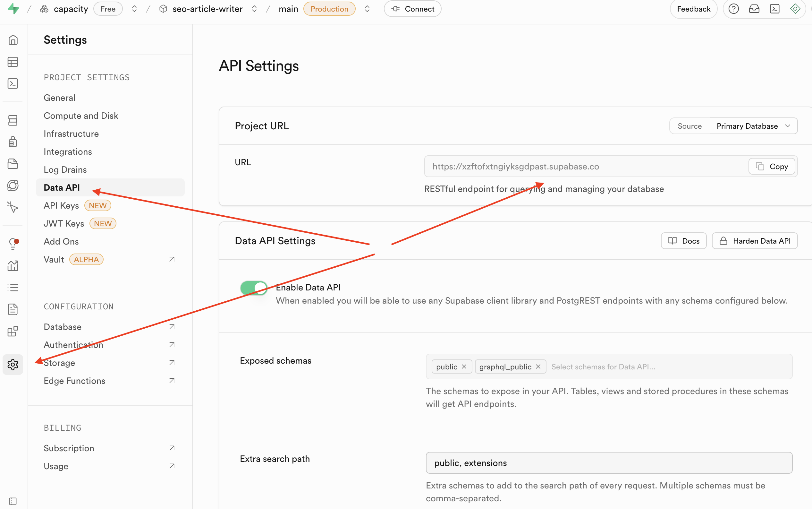Screen dimensions: 812x509
Task: Open the Data API Docs button
Action: (x=683, y=241)
